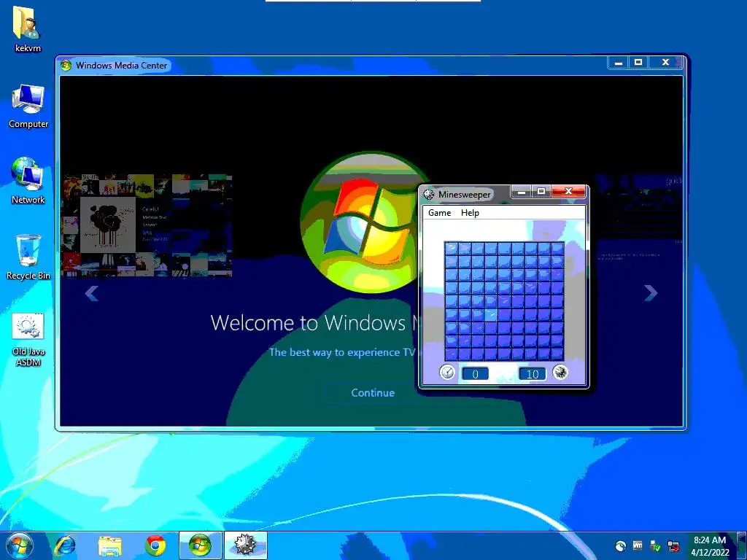747x560 pixels.
Task: Click the Safely Remove Hardware tray icon
Action: (x=656, y=546)
